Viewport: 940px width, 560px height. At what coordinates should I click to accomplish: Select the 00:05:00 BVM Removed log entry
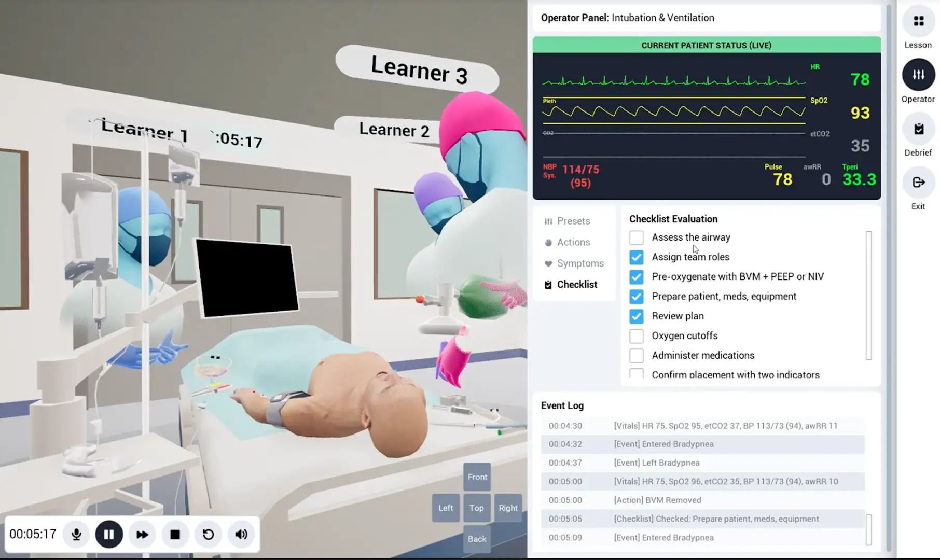pos(703,500)
